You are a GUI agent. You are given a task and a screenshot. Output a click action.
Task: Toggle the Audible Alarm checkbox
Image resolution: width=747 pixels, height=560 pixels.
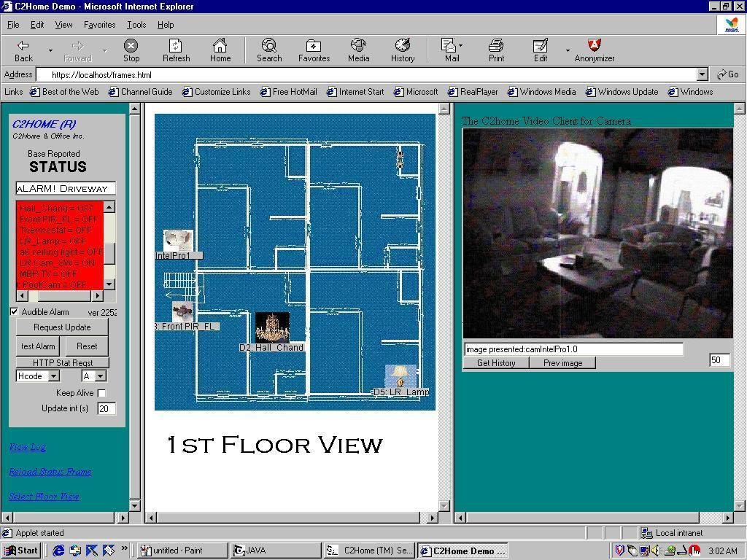pyautogui.click(x=15, y=312)
